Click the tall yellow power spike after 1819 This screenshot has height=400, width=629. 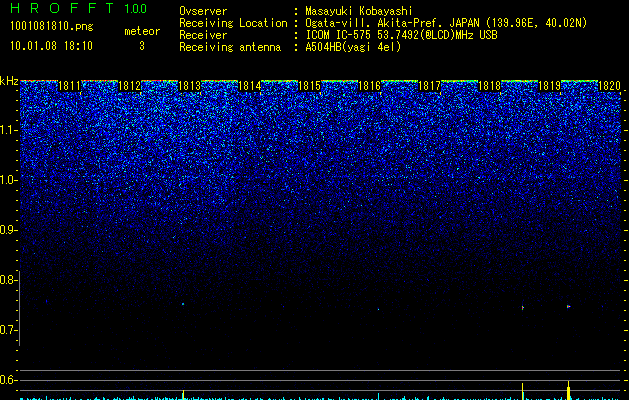tap(568, 390)
